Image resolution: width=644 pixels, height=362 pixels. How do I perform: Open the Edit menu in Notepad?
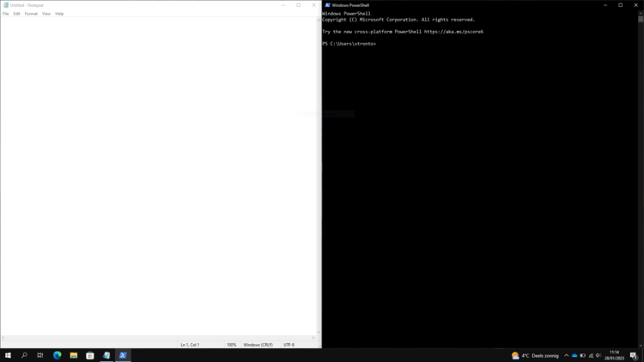click(16, 14)
